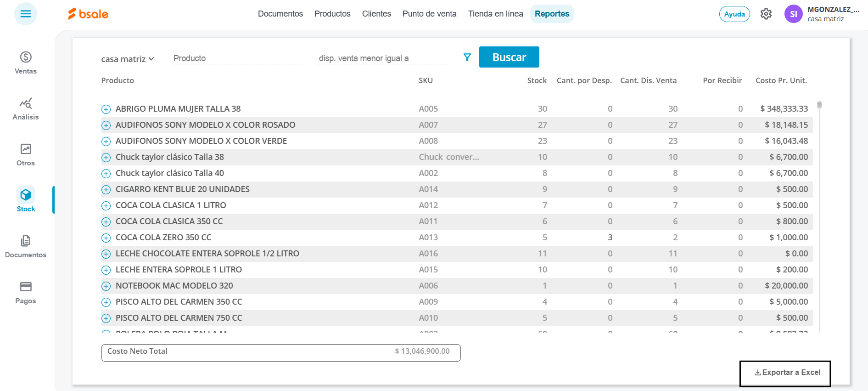Open the Productos top menu
The image size is (868, 391).
[332, 14]
